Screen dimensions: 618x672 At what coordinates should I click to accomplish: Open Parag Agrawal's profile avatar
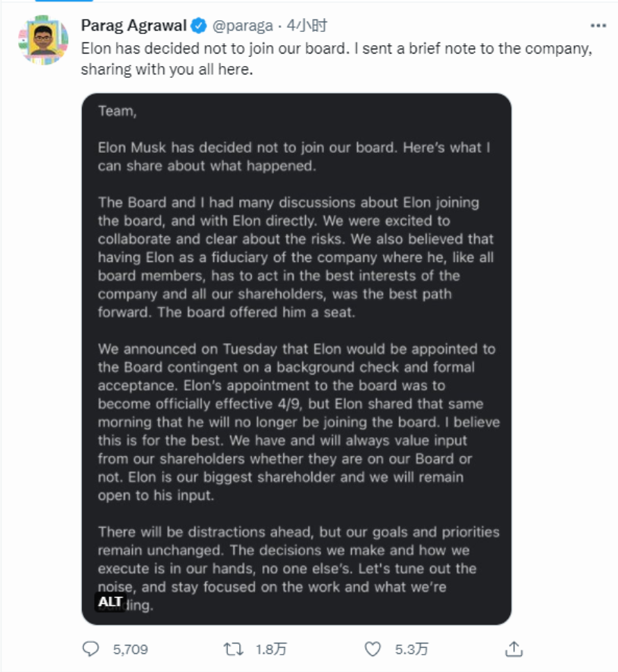43,40
